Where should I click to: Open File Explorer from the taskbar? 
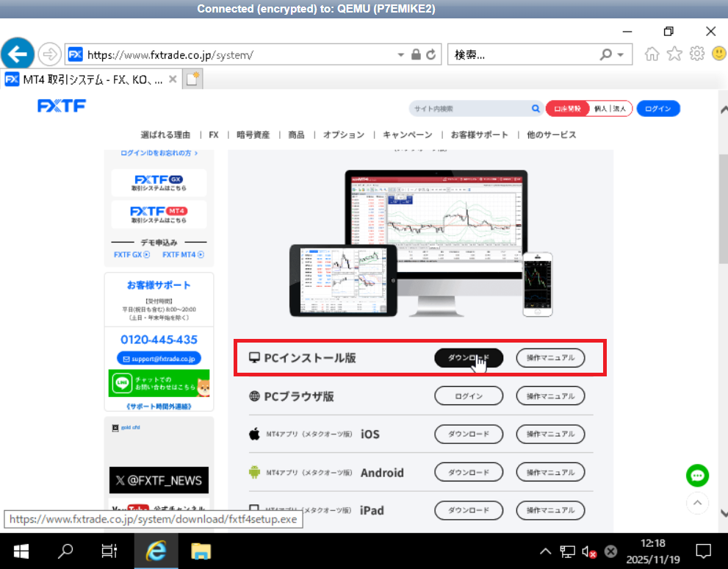[201, 551]
